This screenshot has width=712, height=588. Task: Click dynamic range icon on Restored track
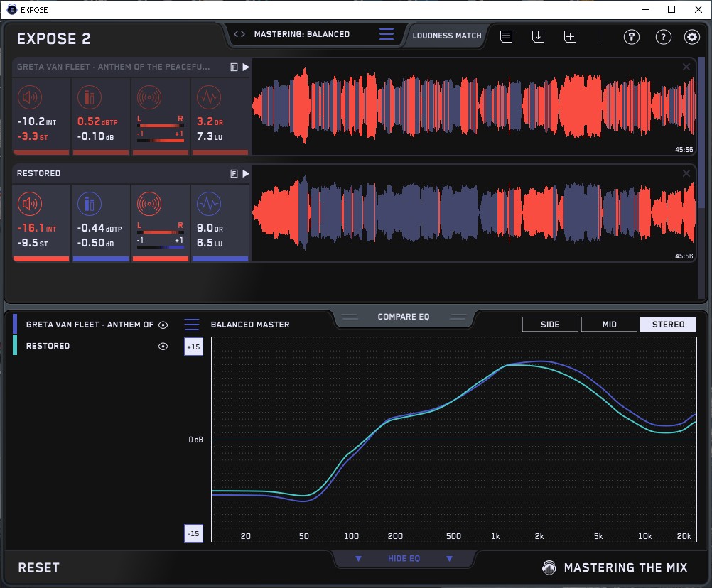point(209,204)
